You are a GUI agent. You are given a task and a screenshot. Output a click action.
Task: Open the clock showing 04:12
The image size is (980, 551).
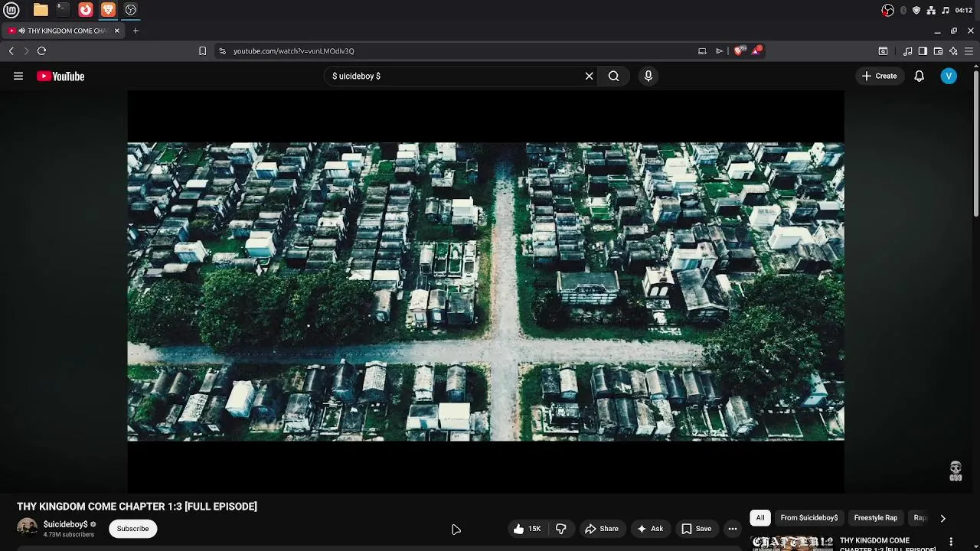point(964,10)
